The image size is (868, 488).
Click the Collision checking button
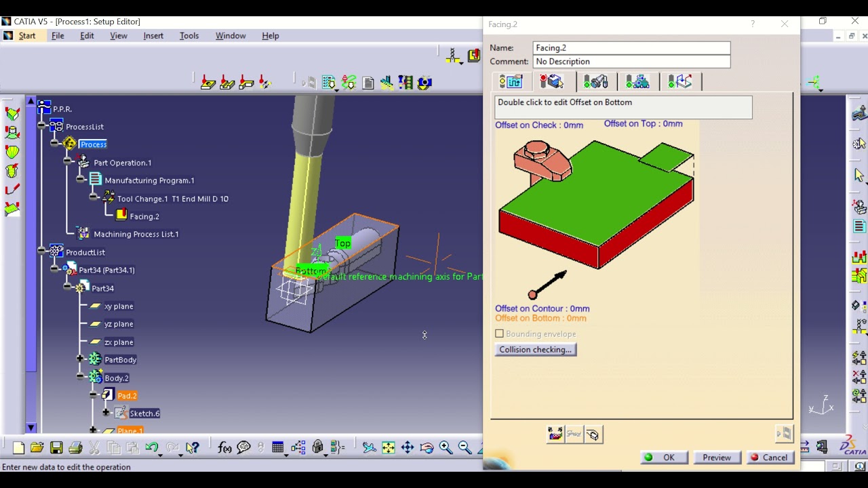[x=536, y=350]
